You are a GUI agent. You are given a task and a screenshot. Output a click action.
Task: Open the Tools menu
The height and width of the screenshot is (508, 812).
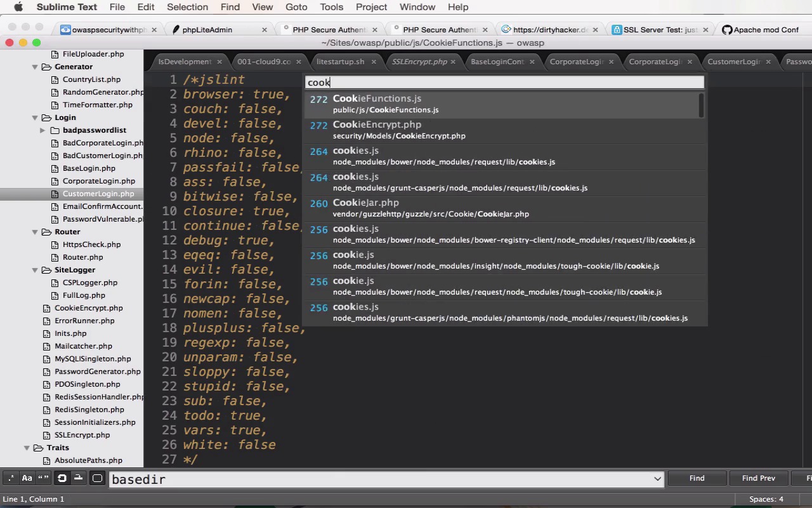(x=331, y=7)
